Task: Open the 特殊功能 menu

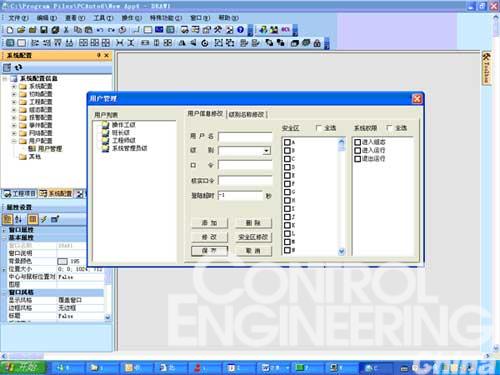Action: 166,18
